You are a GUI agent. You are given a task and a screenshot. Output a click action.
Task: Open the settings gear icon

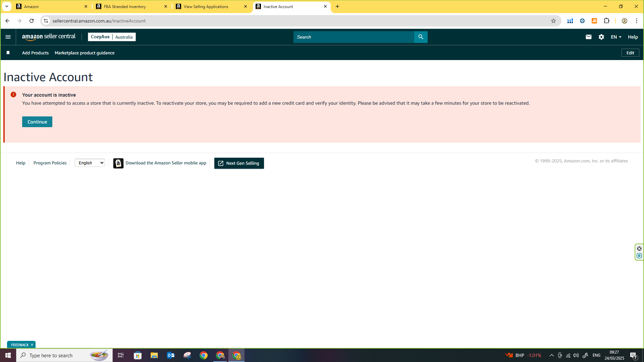(601, 37)
